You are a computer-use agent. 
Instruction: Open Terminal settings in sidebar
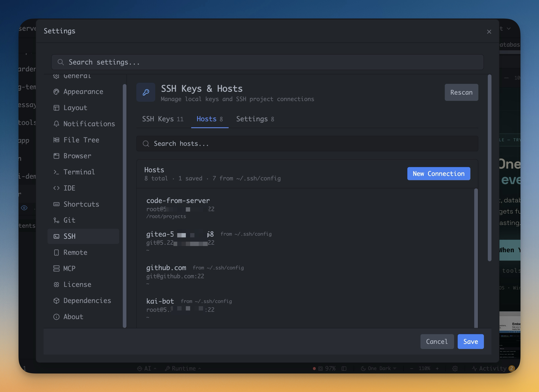79,172
